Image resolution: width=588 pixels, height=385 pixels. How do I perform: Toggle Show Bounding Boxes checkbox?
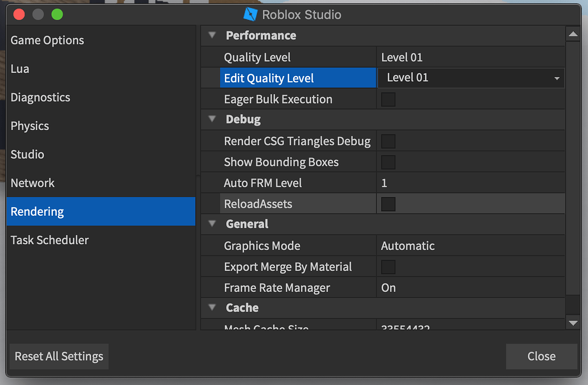pos(388,162)
